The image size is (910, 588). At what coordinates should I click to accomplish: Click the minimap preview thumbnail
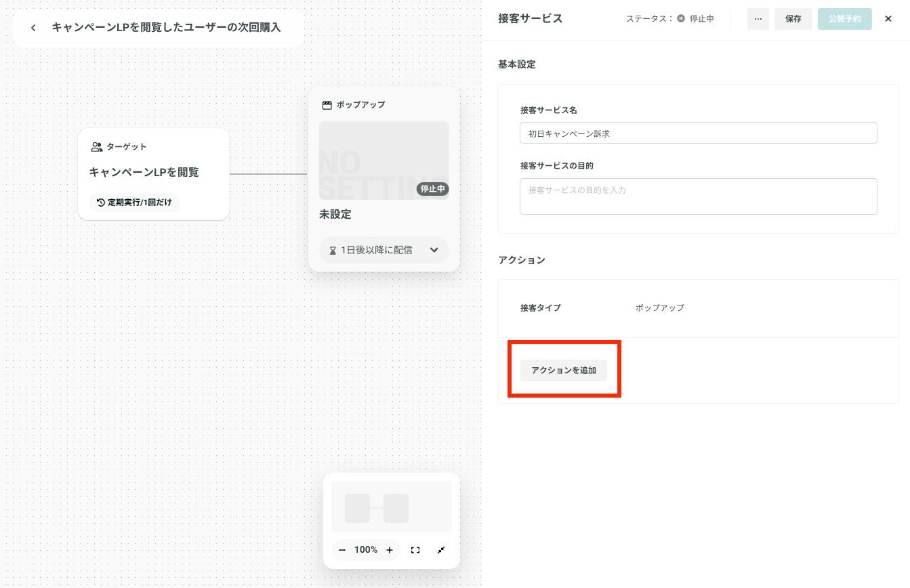pyautogui.click(x=392, y=507)
